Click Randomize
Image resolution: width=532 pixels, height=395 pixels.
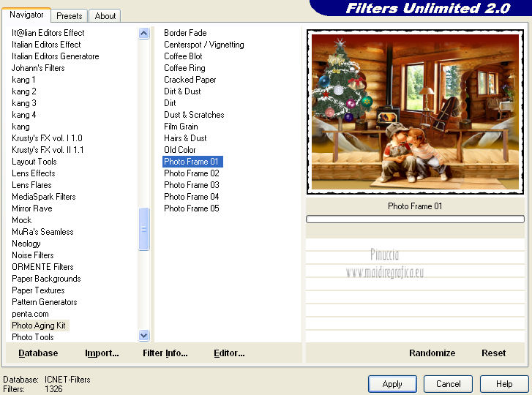point(432,353)
